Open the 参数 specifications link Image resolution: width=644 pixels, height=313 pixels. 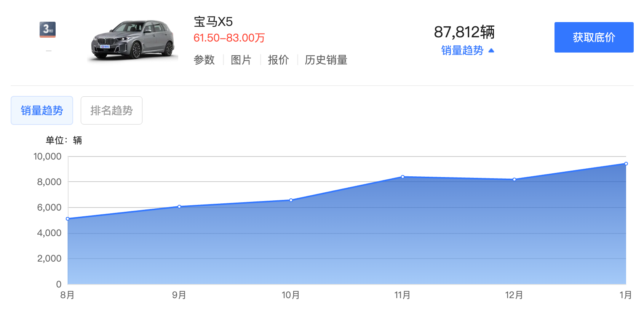click(204, 60)
